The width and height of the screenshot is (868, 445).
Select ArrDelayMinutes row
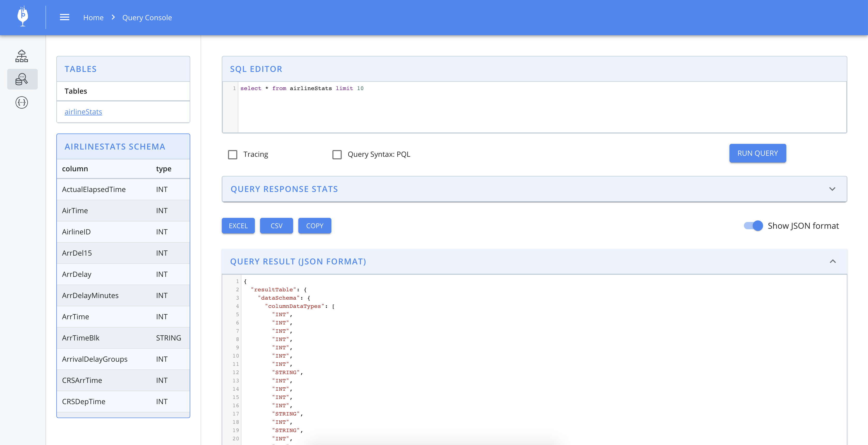point(123,295)
